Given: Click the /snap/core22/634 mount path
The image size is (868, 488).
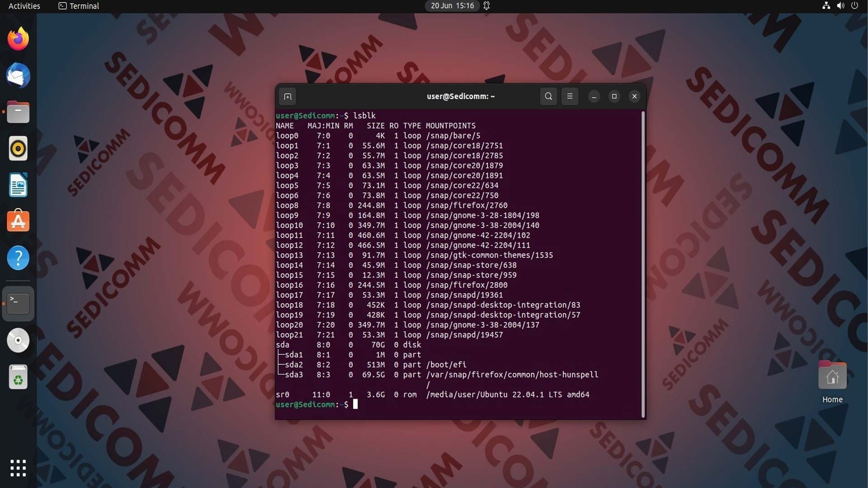Looking at the screenshot, I should pos(462,185).
